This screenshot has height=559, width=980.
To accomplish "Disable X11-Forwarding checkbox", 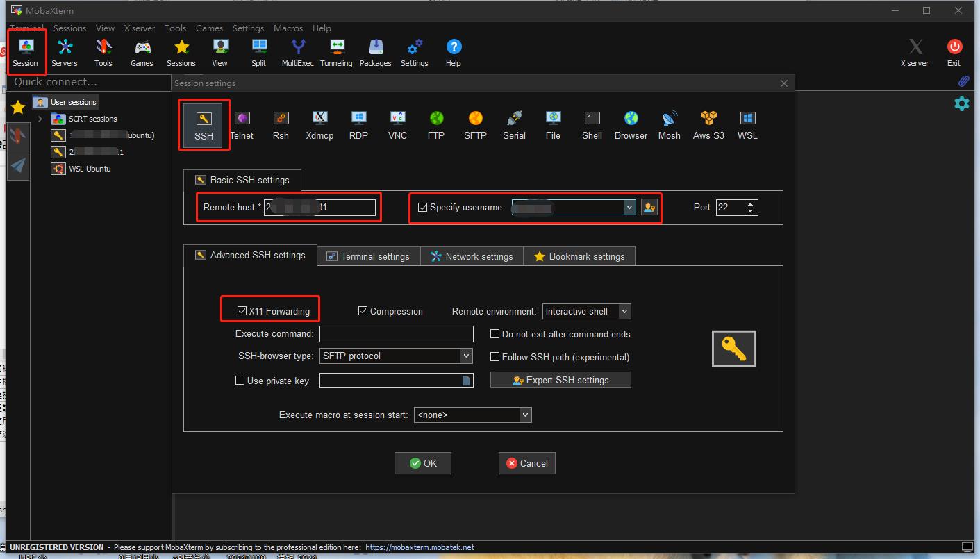I will point(242,311).
